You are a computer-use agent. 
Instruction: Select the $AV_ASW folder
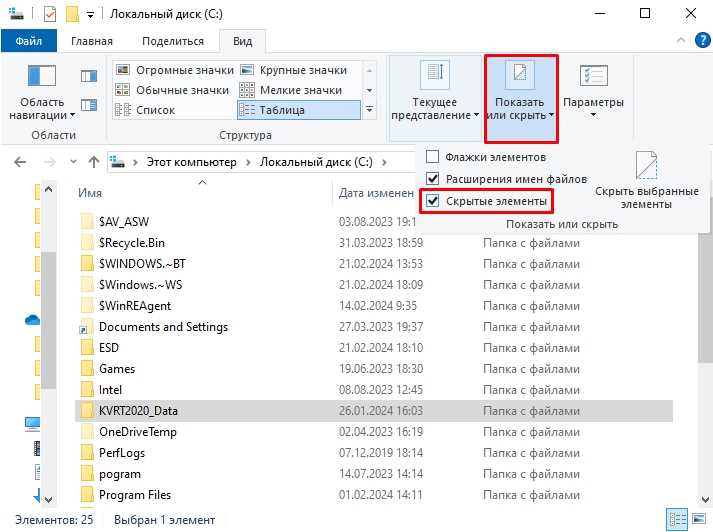click(124, 222)
